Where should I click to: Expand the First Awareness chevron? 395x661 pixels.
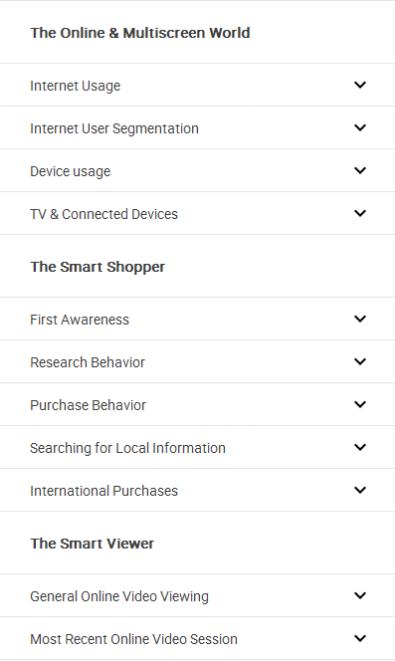360,319
